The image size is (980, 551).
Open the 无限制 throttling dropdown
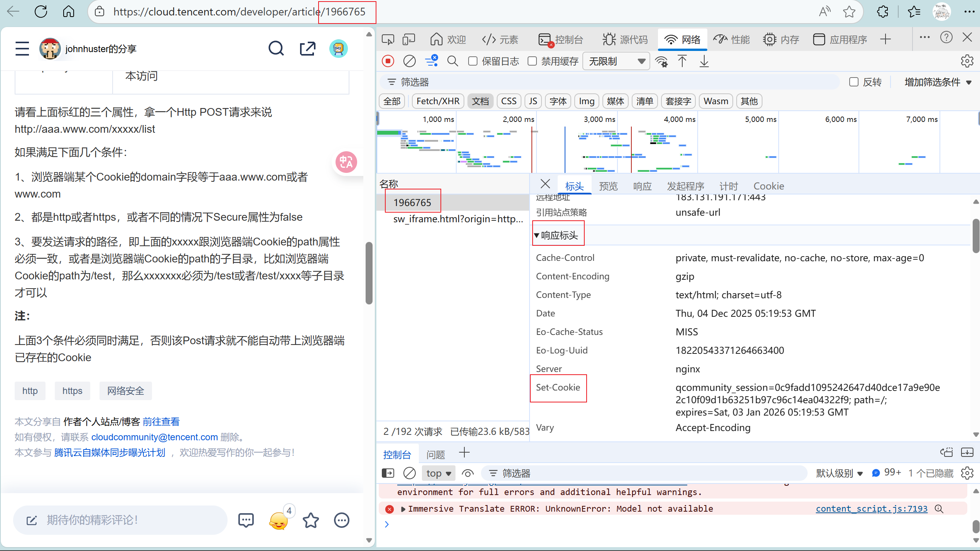(x=616, y=61)
